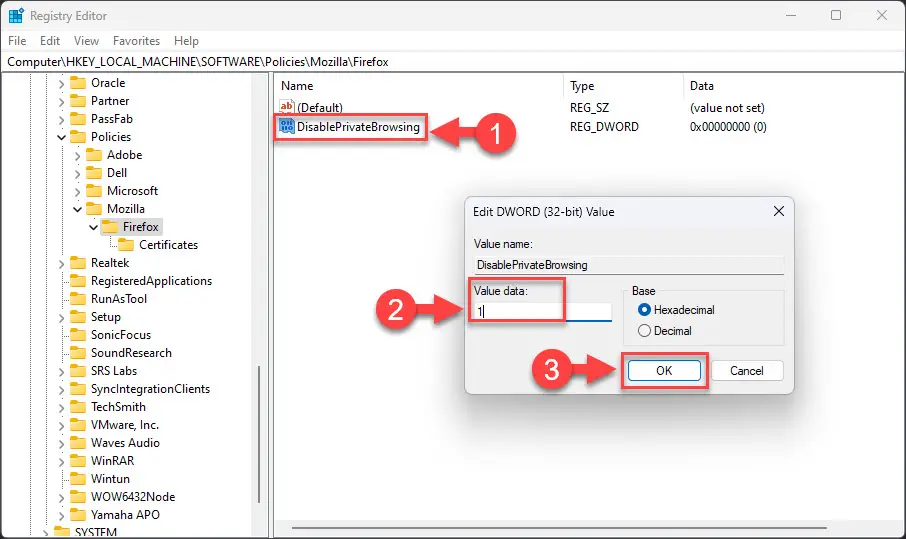The image size is (906, 539).
Task: Select the Hexadecimal base option
Action: click(644, 310)
